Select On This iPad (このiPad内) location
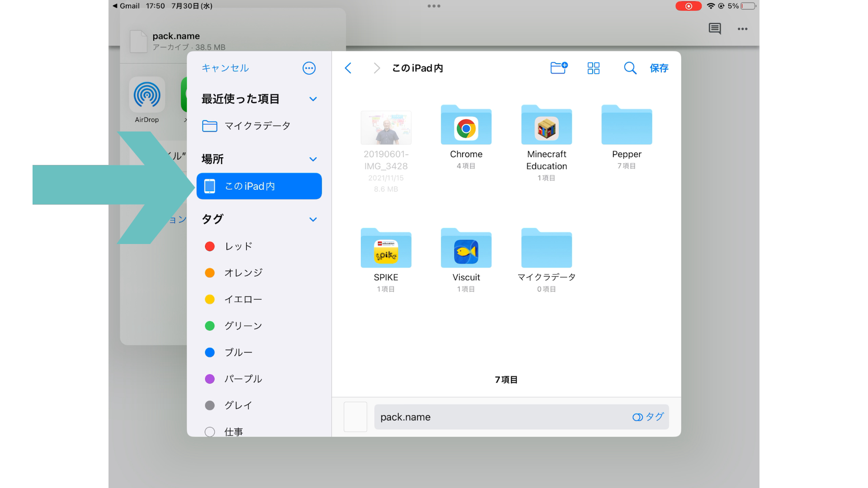868x488 pixels. [259, 186]
